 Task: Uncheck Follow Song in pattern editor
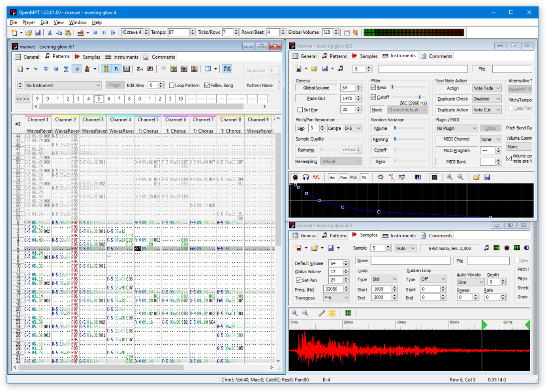[x=207, y=85]
